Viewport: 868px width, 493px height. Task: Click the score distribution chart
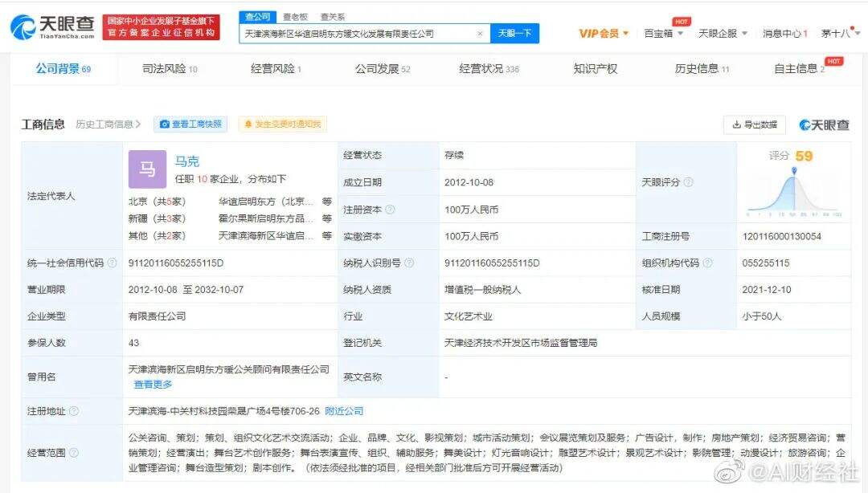(x=794, y=192)
